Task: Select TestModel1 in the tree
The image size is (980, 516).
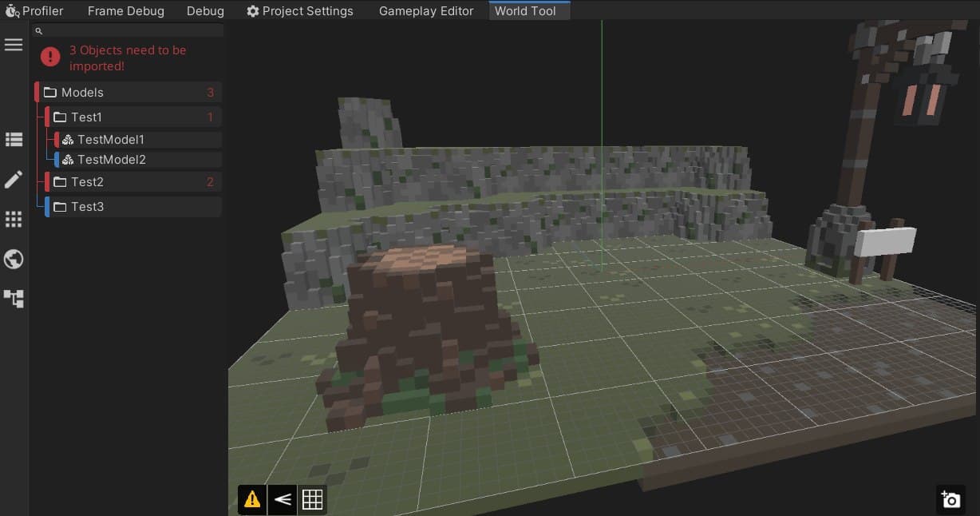Action: [110, 140]
